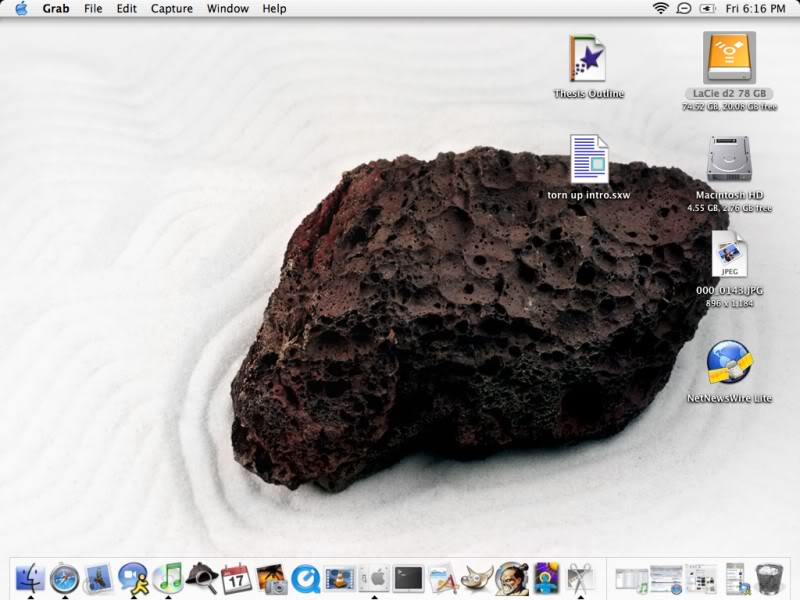Click the Grab scissors icon in Dock
The height and width of the screenshot is (600, 800).
(580, 579)
